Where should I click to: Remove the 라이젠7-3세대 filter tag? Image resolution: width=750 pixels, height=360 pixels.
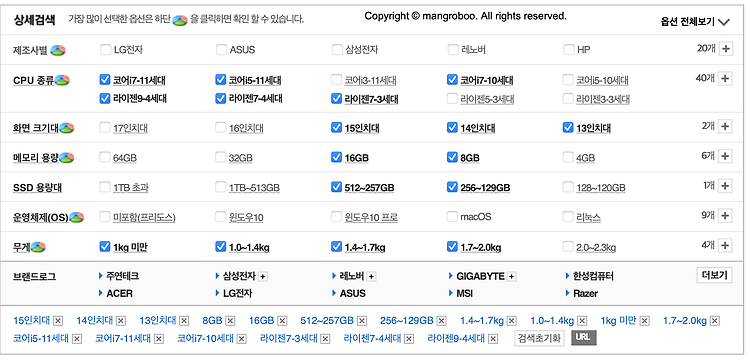(325, 339)
